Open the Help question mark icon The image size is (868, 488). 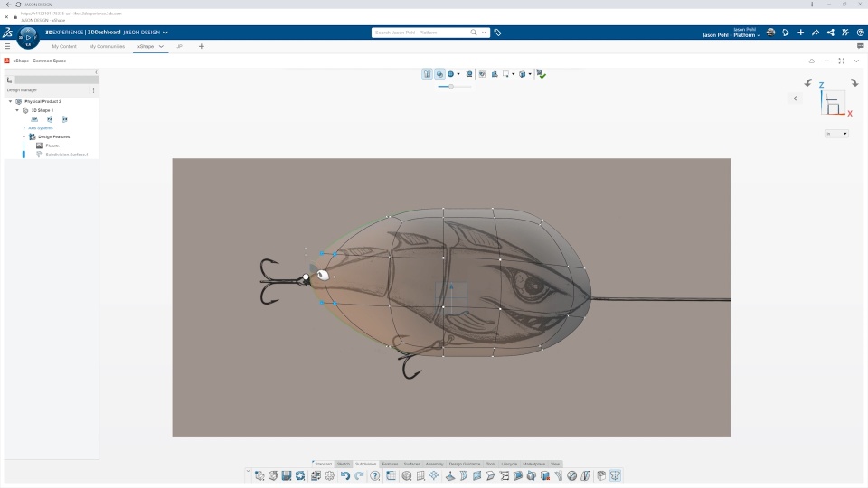374,476
